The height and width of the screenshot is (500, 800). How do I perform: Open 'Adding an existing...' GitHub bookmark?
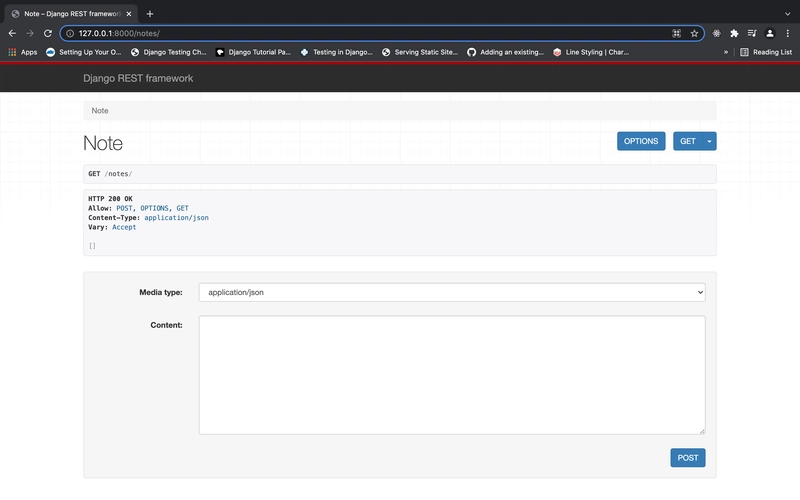click(506, 52)
